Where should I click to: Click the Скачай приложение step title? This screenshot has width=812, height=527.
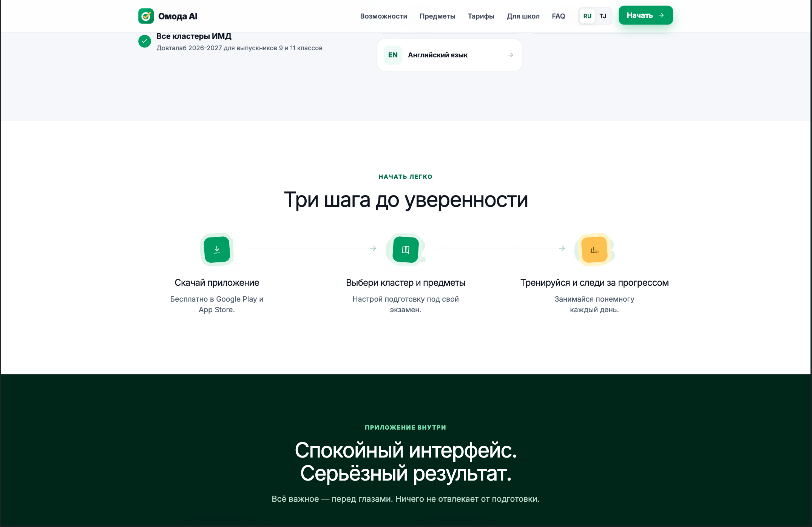tap(217, 283)
